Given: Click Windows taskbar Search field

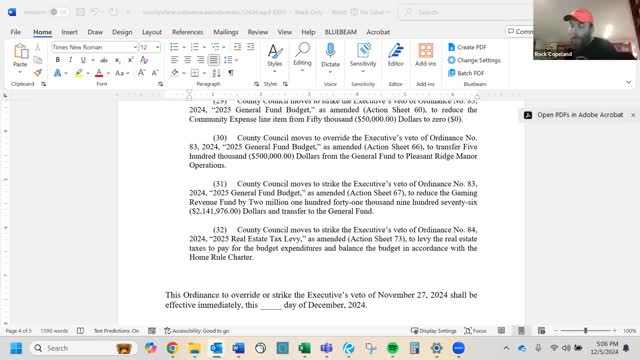Looking at the screenshot, I should (82, 348).
